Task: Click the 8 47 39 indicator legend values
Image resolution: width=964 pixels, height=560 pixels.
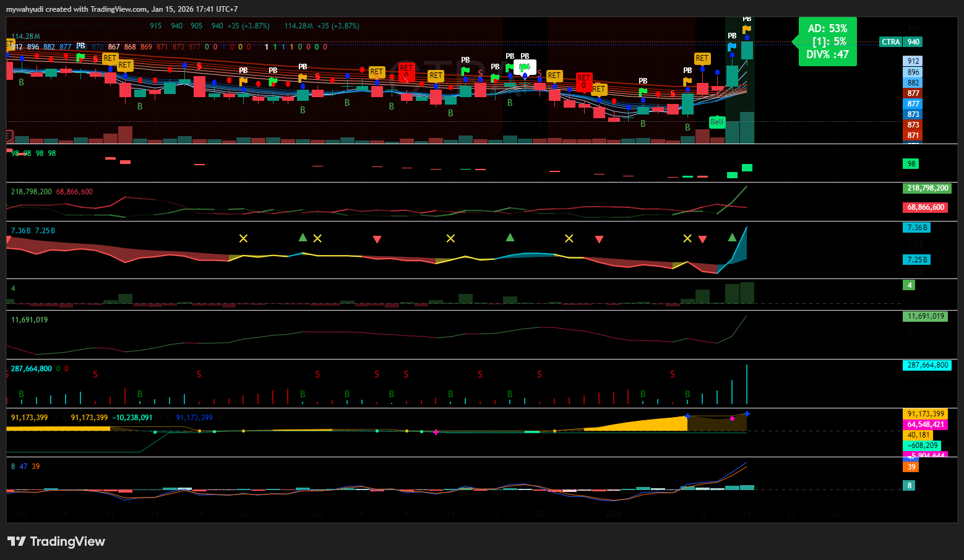Action: (25, 467)
